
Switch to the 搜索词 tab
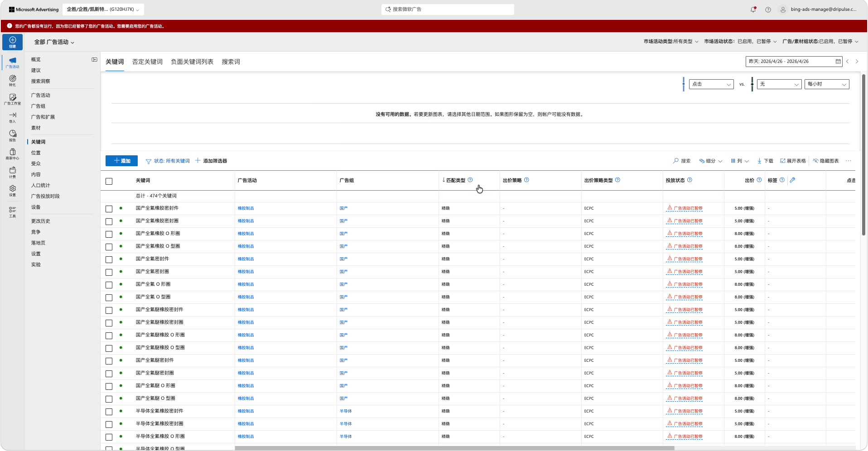tap(231, 62)
